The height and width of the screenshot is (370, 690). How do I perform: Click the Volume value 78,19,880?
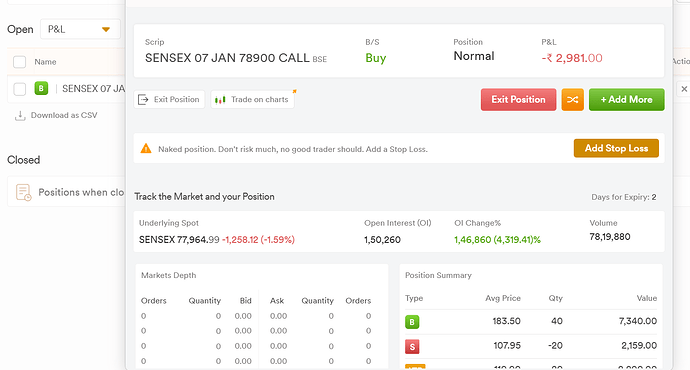(x=610, y=237)
